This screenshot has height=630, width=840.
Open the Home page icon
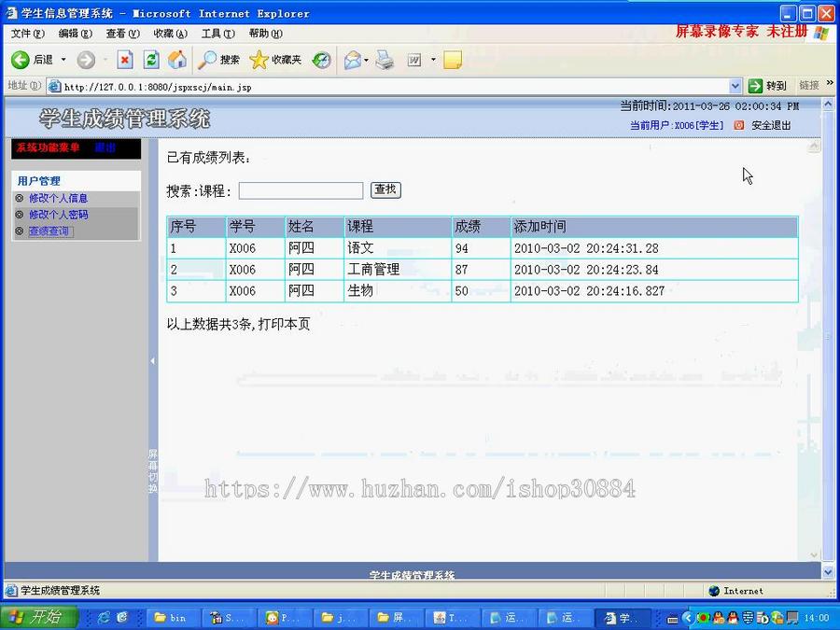point(176,60)
